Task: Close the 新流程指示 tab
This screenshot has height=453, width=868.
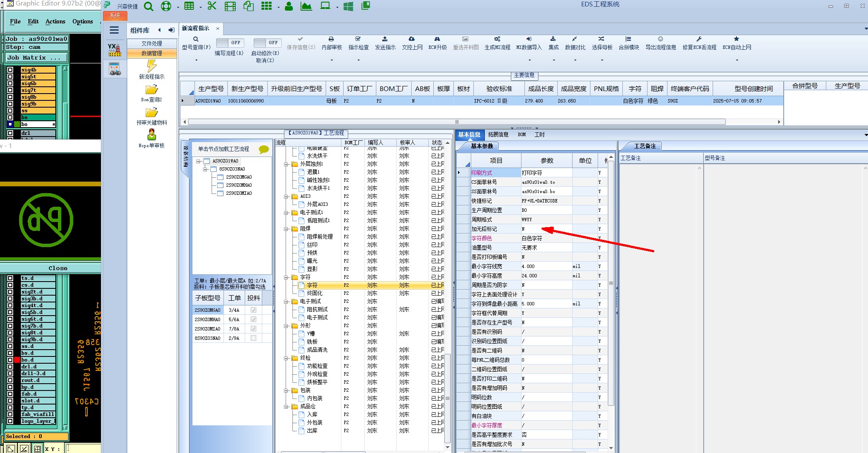Action: click(218, 28)
